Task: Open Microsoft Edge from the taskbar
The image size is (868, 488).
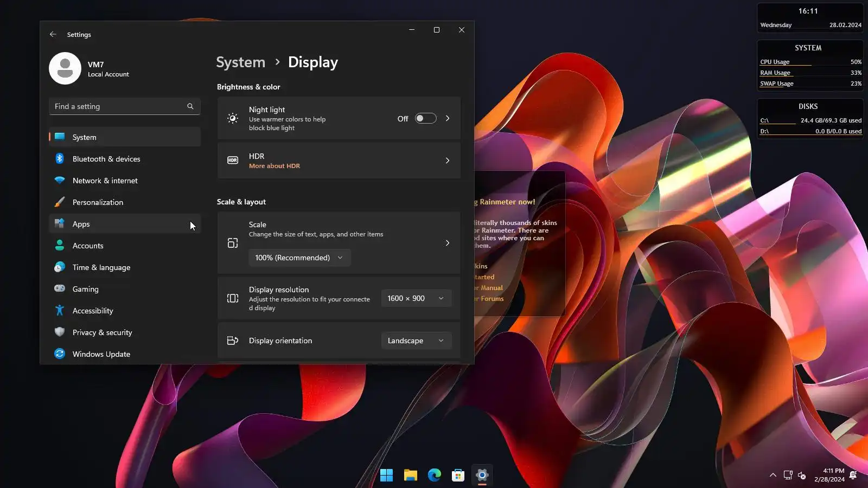Action: (x=435, y=476)
